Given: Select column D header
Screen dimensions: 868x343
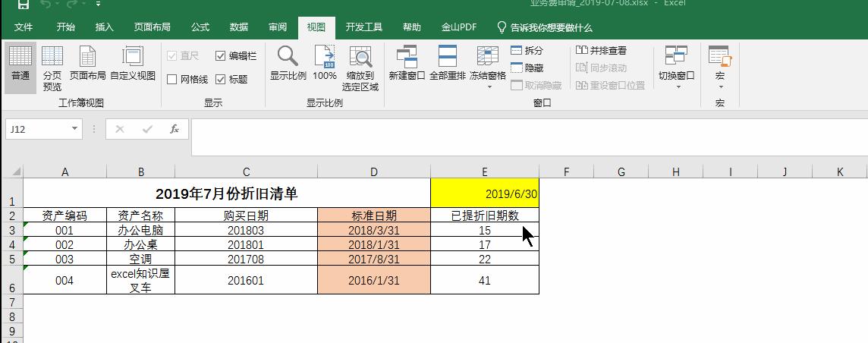Looking at the screenshot, I should point(373,172).
